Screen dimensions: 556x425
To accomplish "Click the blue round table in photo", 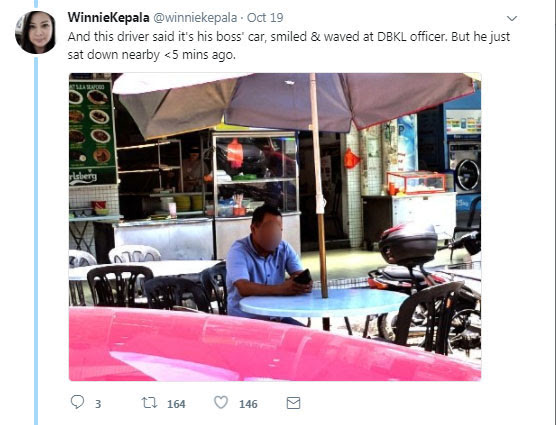I will point(323,303).
